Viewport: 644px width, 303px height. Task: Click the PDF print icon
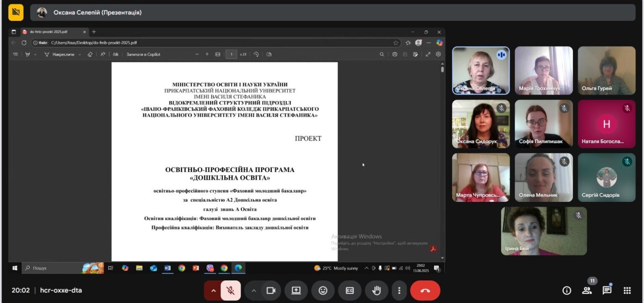[395, 54]
